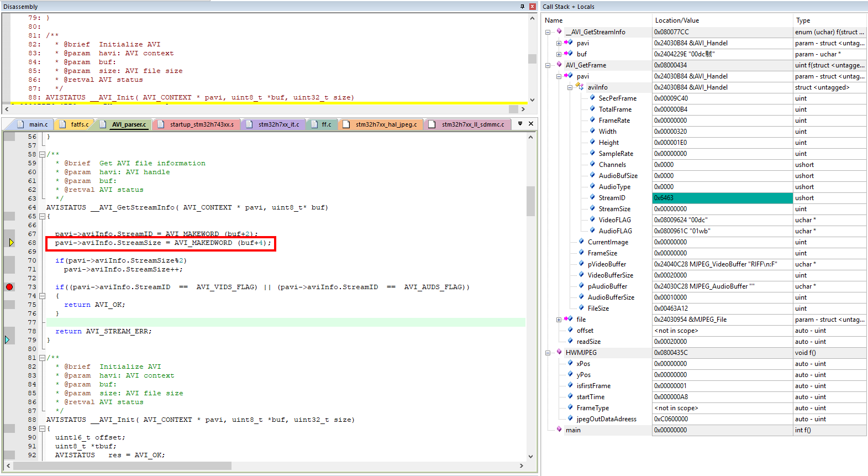Collapse the code fold at line 58
The width and height of the screenshot is (868, 476).
(x=42, y=154)
